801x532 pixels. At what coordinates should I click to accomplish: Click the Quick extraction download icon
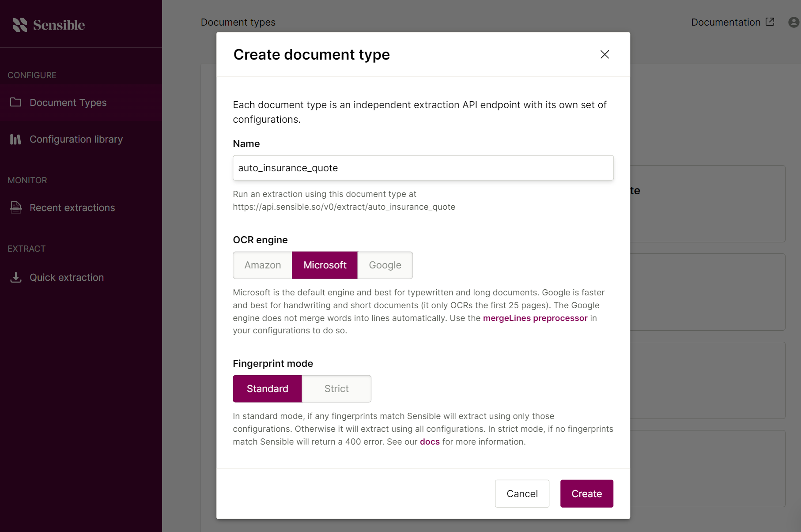pyautogui.click(x=16, y=277)
